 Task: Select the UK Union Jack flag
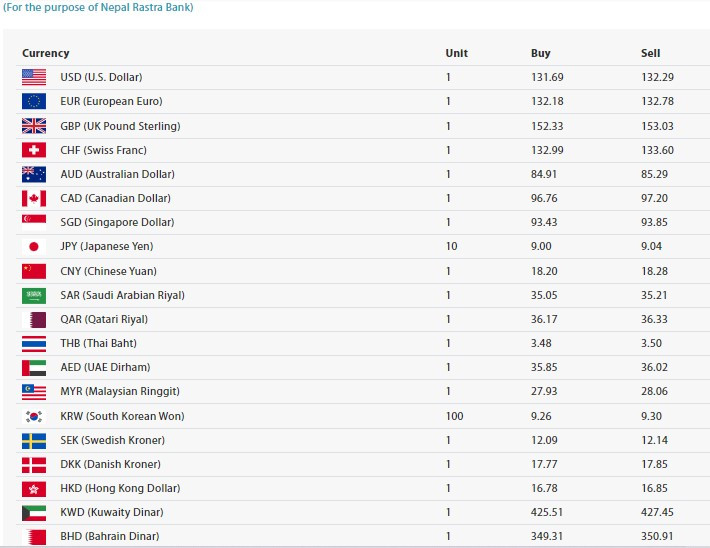click(x=34, y=126)
